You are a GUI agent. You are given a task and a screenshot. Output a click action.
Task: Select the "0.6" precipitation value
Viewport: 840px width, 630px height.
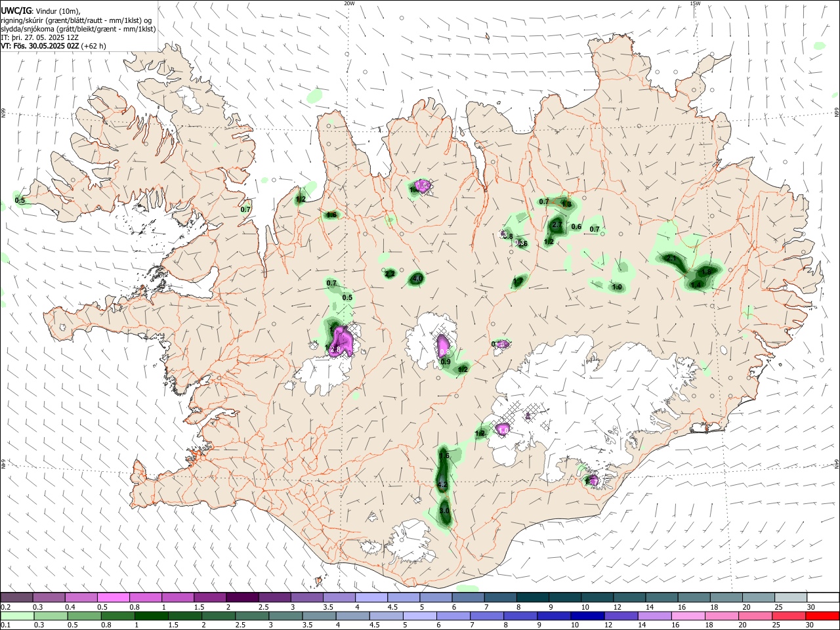tap(576, 226)
